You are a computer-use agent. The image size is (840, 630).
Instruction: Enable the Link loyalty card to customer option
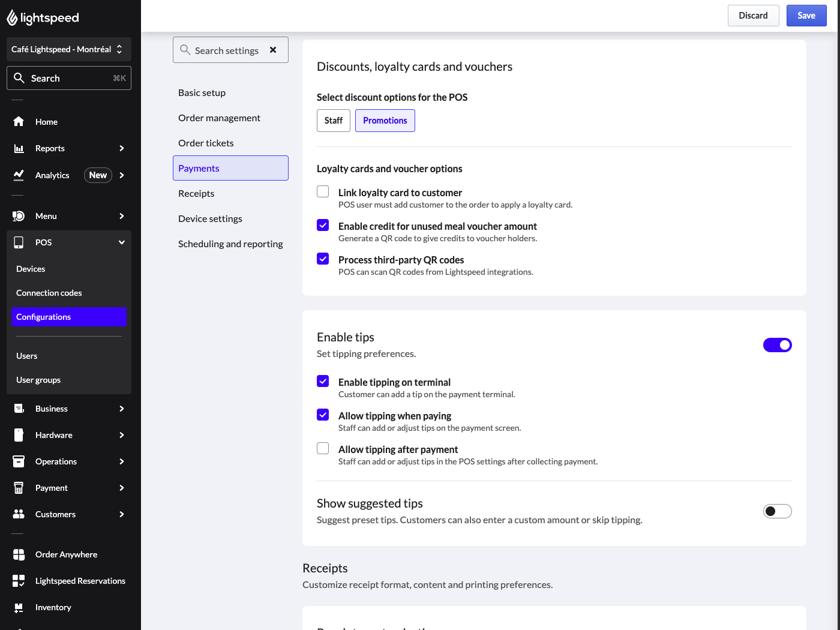point(323,191)
